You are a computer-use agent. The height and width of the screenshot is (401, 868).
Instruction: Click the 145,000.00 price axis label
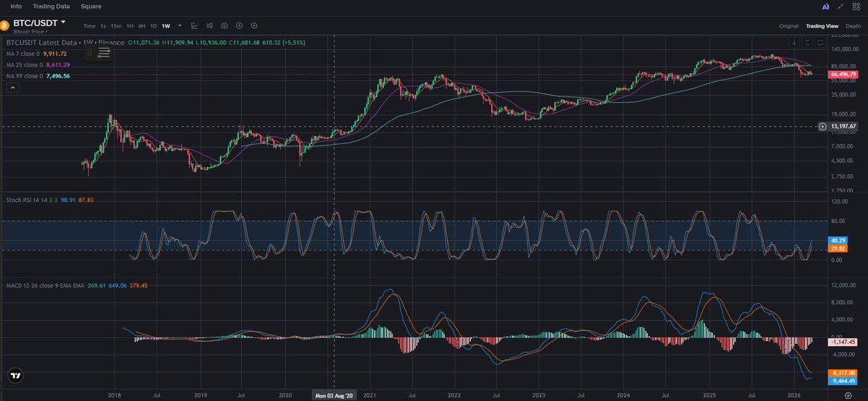pos(843,49)
